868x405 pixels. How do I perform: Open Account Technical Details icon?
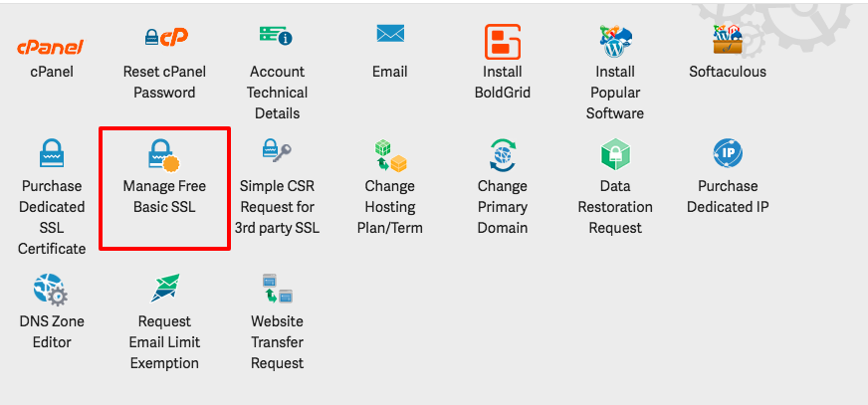277,37
